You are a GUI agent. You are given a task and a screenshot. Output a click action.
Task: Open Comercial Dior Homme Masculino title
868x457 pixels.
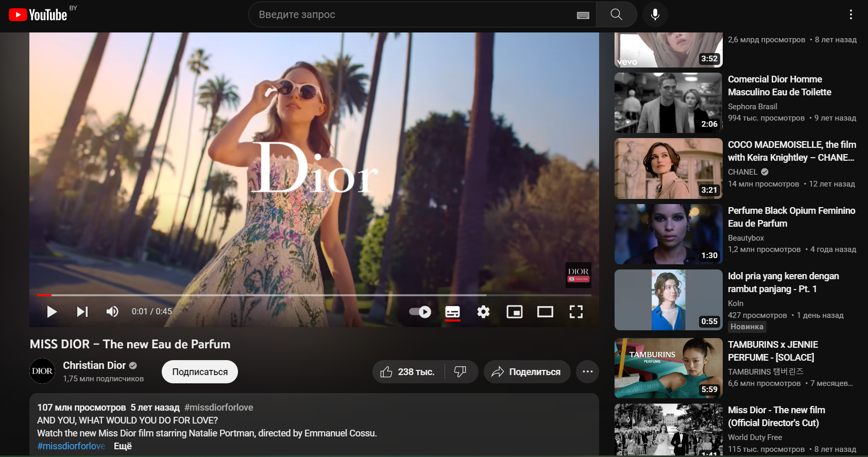779,86
